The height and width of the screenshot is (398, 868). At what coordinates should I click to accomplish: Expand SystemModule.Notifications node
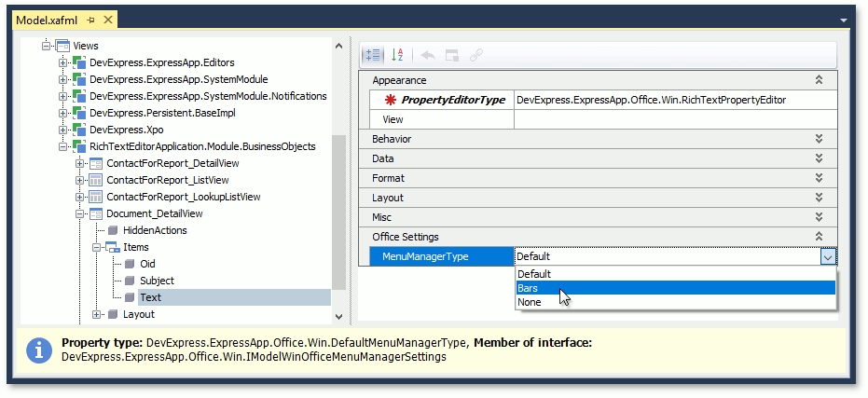tap(62, 96)
